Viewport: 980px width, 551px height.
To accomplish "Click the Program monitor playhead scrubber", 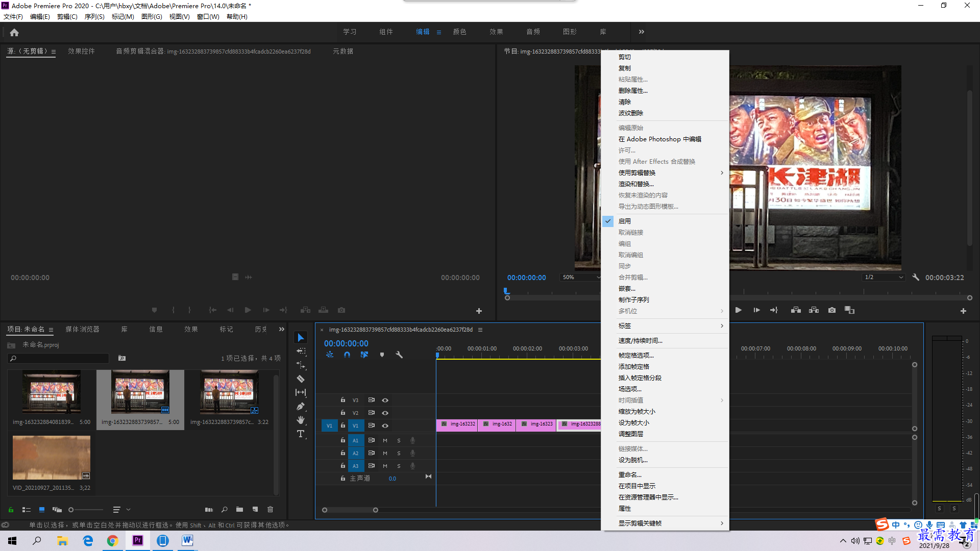I will coord(506,291).
